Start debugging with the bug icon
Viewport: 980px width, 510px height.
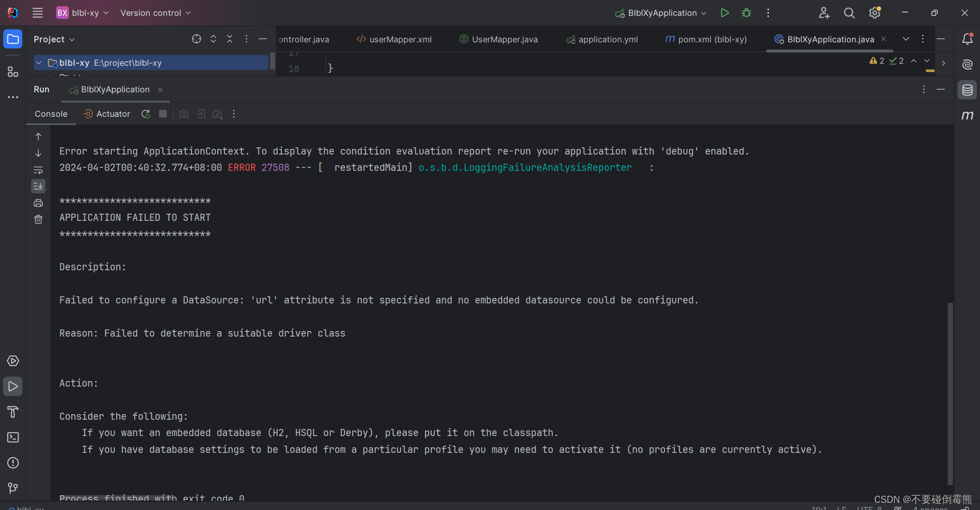(746, 13)
